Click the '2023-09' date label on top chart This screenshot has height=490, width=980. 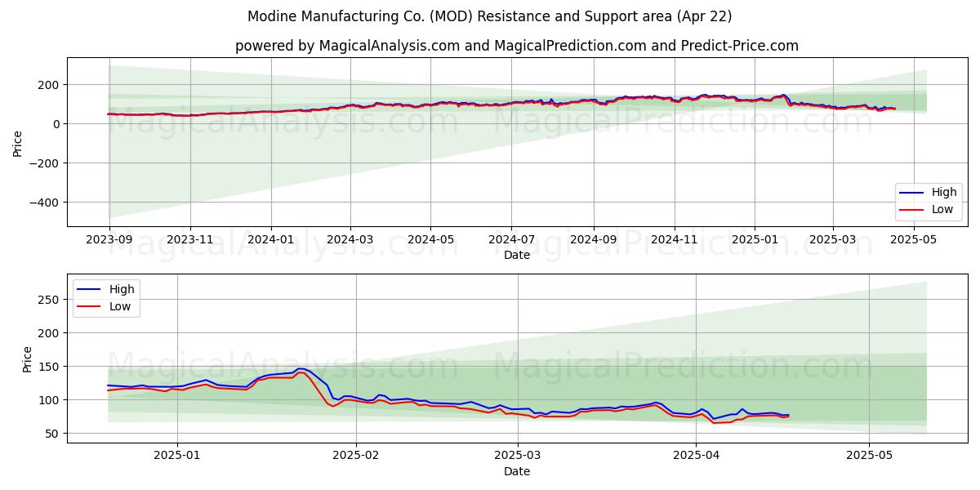[x=109, y=241]
